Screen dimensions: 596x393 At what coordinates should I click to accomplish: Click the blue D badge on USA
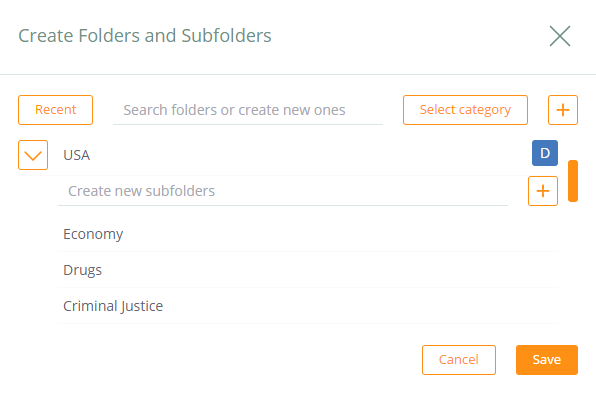tap(545, 153)
